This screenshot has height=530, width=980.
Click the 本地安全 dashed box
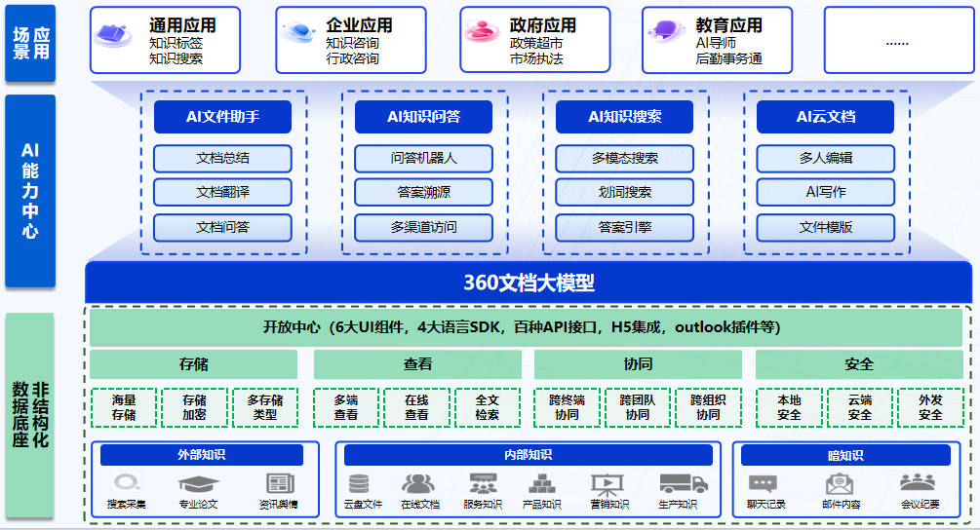pyautogui.click(x=790, y=407)
